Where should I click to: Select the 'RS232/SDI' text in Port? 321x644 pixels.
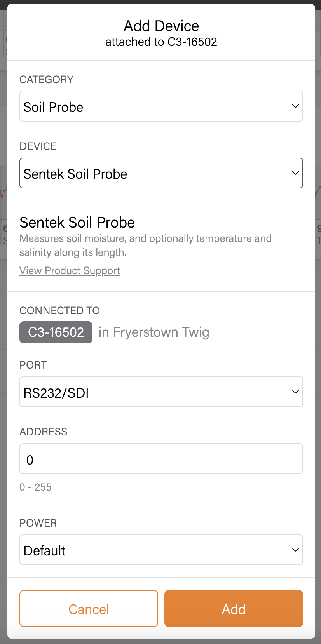point(56,393)
